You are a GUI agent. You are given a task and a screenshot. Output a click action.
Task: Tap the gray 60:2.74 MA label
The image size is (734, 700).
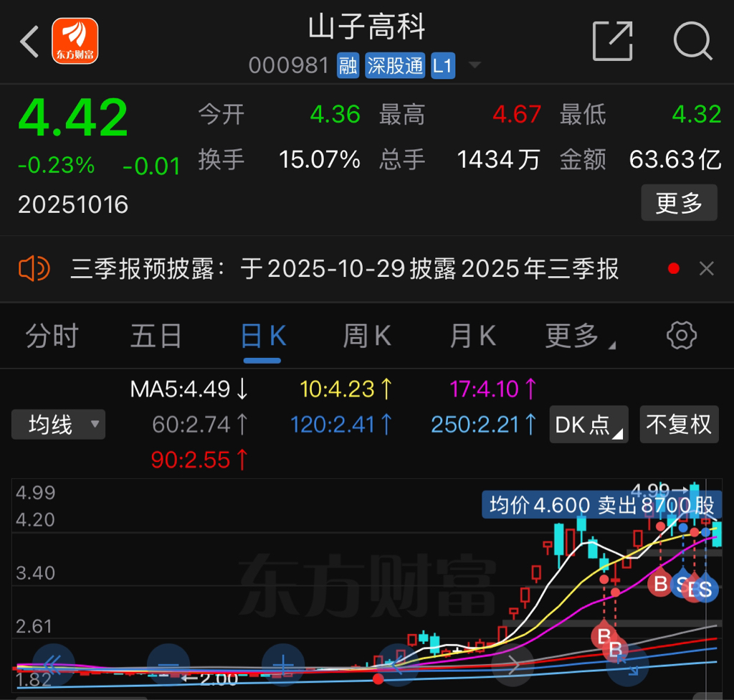pos(200,425)
